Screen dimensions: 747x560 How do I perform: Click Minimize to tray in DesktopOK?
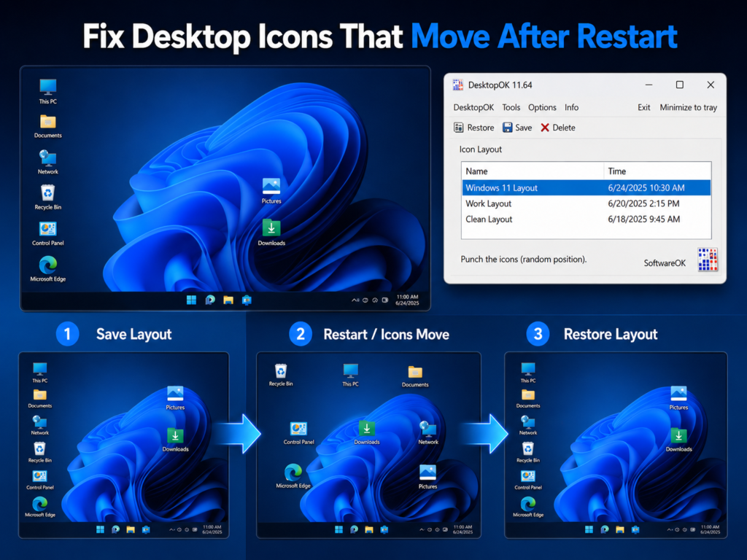689,108
